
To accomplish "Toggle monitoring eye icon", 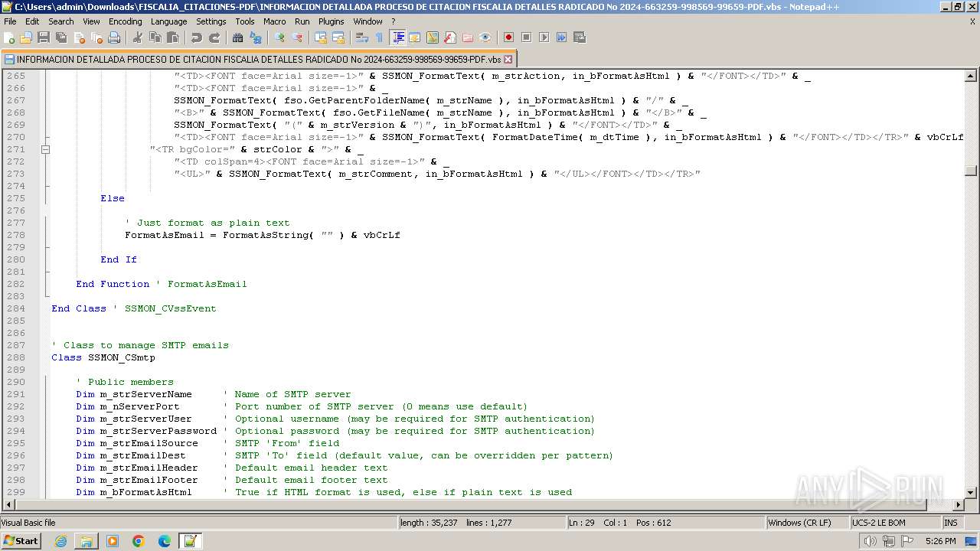I will point(485,37).
